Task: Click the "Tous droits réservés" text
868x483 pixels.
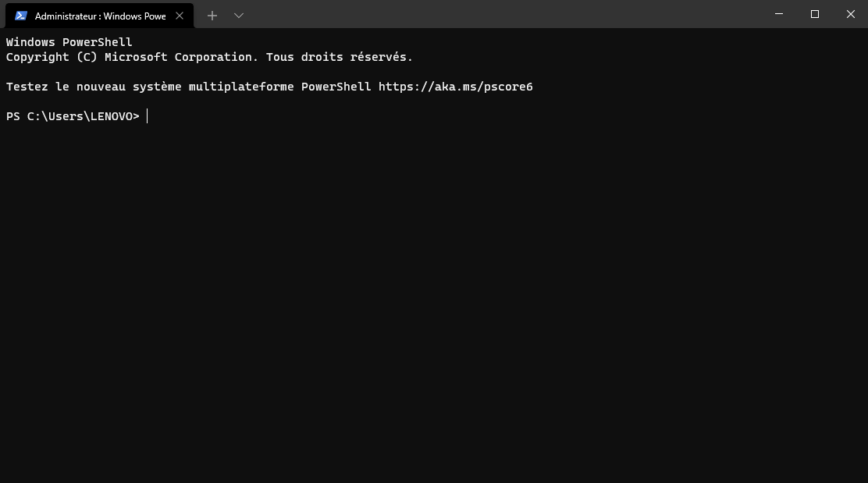Action: point(337,57)
